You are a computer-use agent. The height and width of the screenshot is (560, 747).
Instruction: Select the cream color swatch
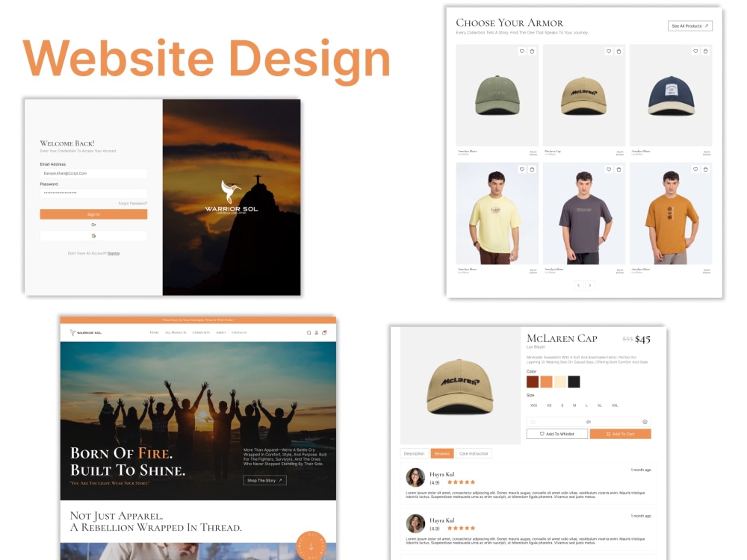point(560,382)
